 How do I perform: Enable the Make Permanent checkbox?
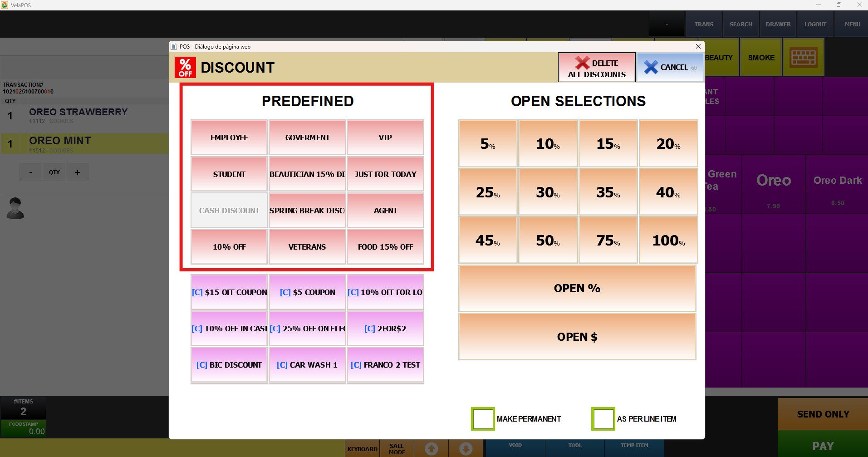coord(483,419)
